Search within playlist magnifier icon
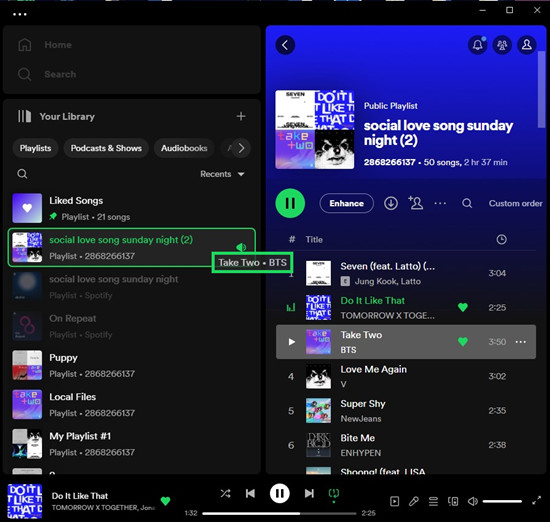Screen dimensions: 550x522 pos(467,203)
